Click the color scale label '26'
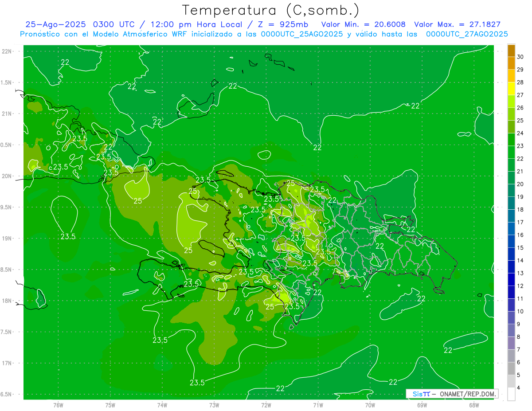The width and height of the screenshot is (532, 411). 520,108
